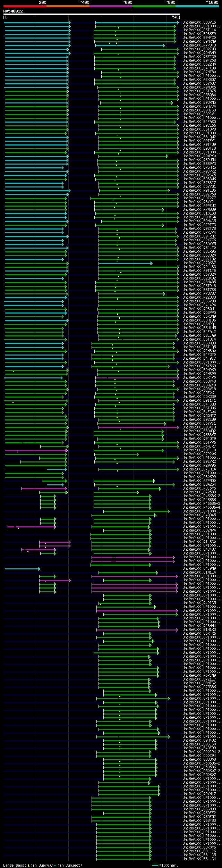222x868 pixels.
Task: Click the UniRef100_Q8K0Y6 entry
Action: pyautogui.click(x=199, y=848)
